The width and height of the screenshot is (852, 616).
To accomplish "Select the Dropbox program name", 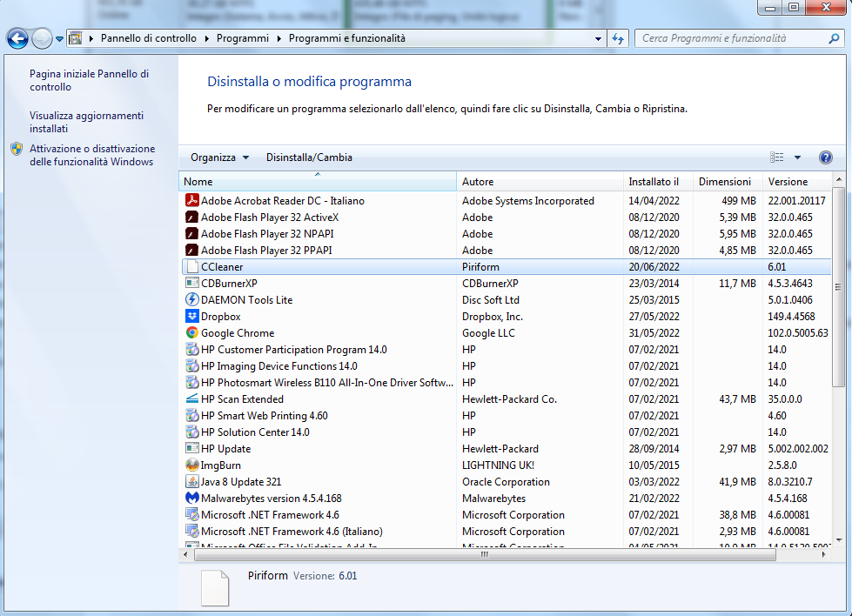I will click(x=220, y=317).
